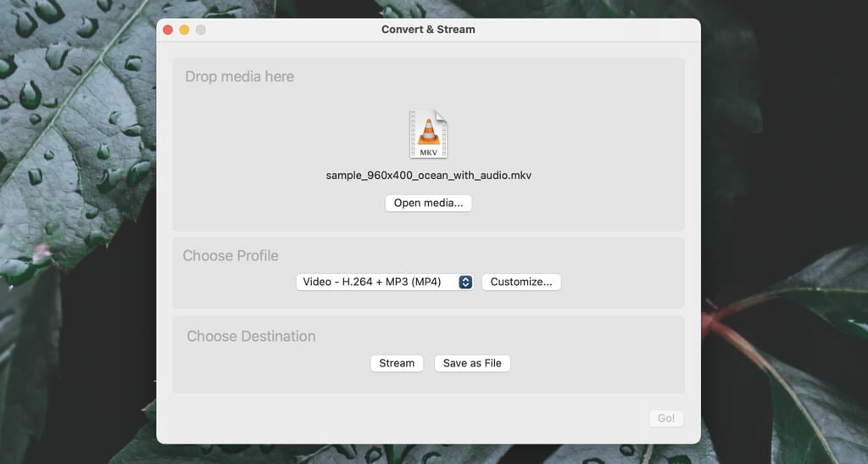Image resolution: width=868 pixels, height=464 pixels.
Task: Click the Choose Profile heading
Action: click(231, 256)
